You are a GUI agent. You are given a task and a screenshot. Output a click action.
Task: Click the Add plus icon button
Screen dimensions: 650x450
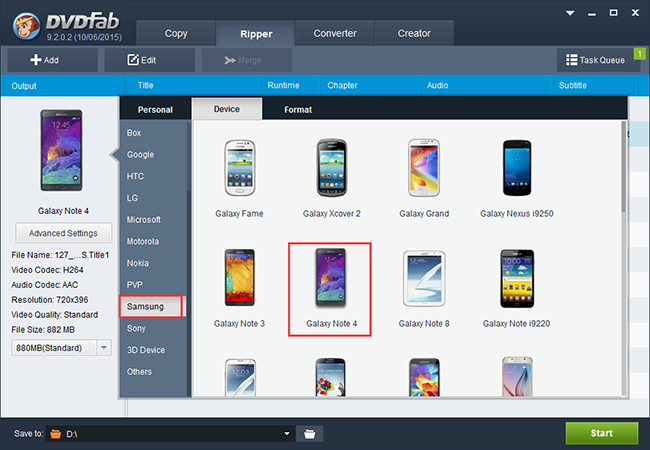point(52,60)
